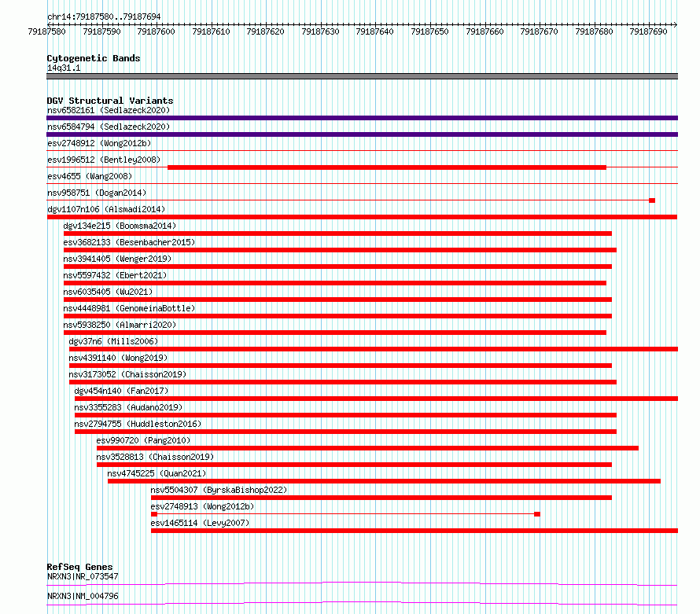Screen dimensions: 700x614
Task: Click the red bar under dgv1107n106 (Alsmadi2014)
Action: (x=362, y=217)
